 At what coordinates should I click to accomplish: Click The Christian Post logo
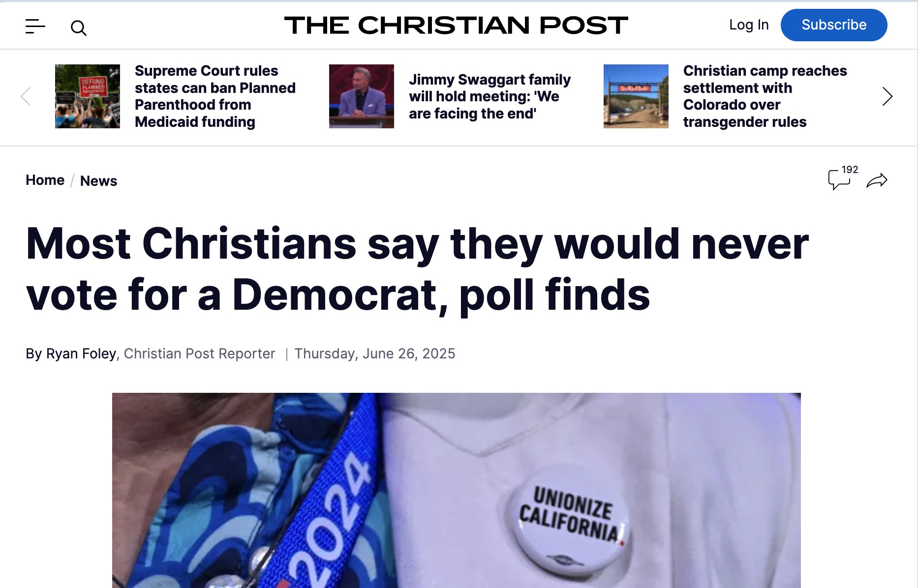pyautogui.click(x=456, y=25)
